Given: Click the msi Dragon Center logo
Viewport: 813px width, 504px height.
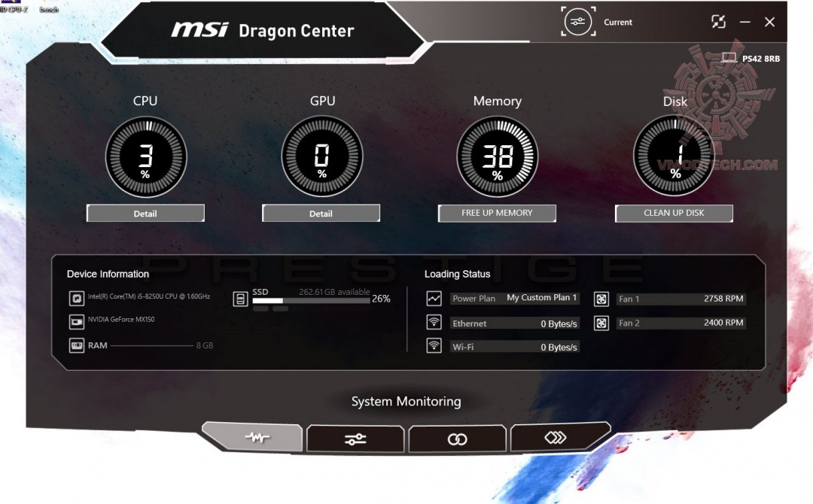Looking at the screenshot, I should pyautogui.click(x=263, y=30).
